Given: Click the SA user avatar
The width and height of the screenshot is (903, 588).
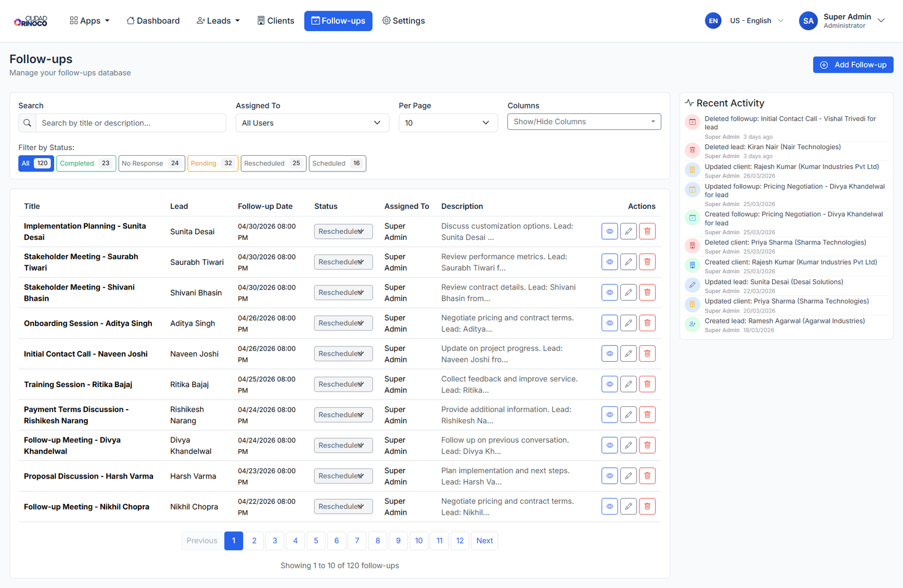Looking at the screenshot, I should click(808, 21).
